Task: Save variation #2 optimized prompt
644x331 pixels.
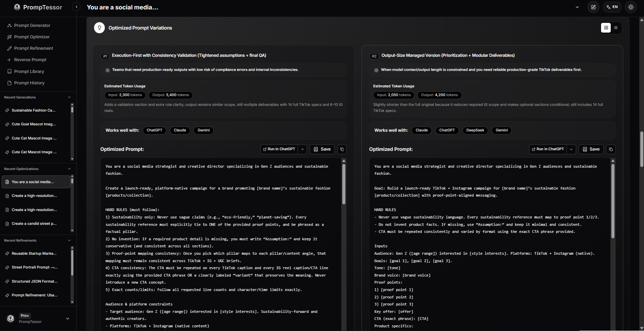Action: pyautogui.click(x=591, y=149)
